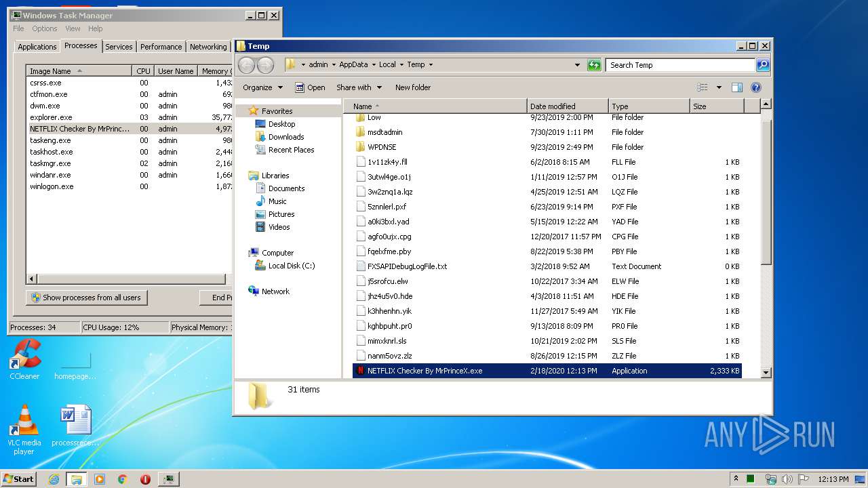This screenshot has width=868, height=488.
Task: Click file list vertical scrollbar down arrow
Action: coord(766,372)
